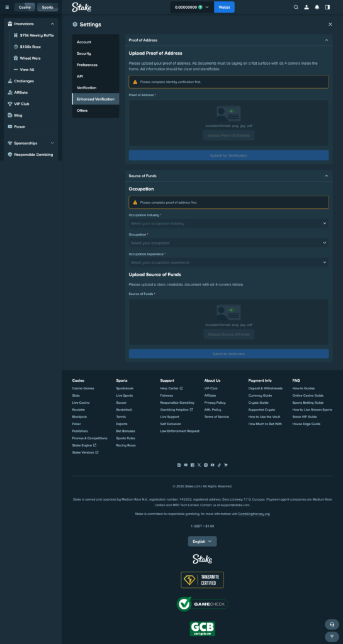The image size is (343, 644).
Task: Switch to API settings tab
Action: tap(95, 76)
